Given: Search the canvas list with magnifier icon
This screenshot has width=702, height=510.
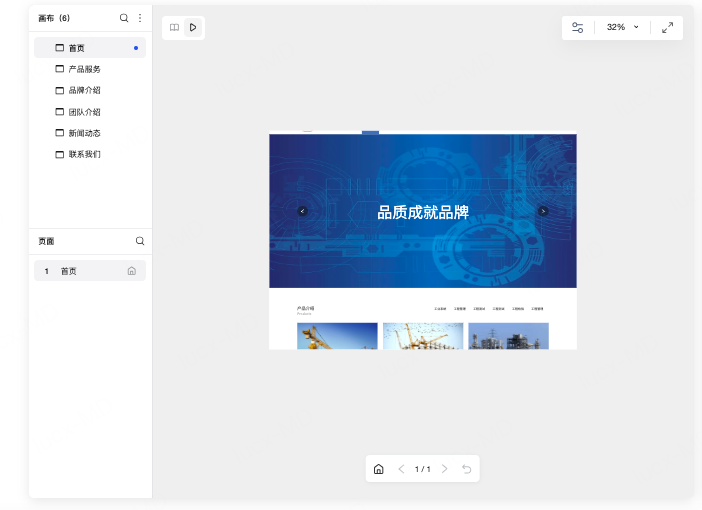Looking at the screenshot, I should pos(124,18).
